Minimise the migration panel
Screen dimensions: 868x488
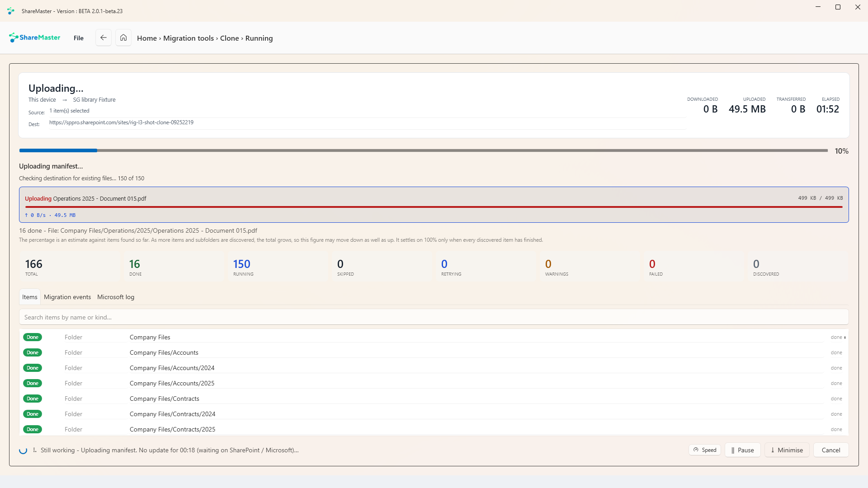coord(787,450)
